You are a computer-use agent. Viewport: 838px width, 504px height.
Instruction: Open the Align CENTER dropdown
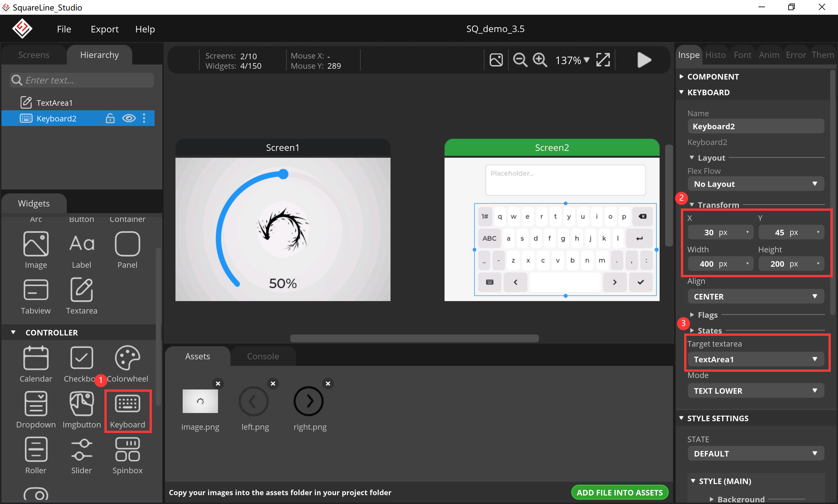coord(756,297)
